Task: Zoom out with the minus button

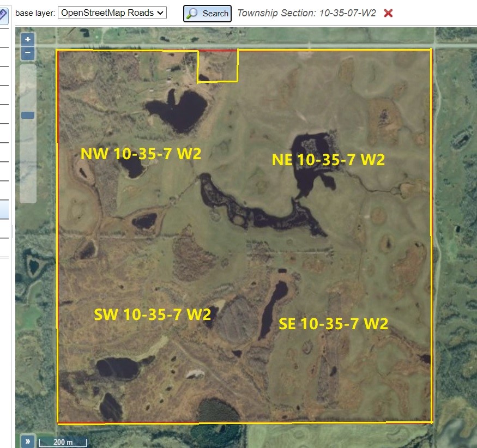Action: pos(28,53)
